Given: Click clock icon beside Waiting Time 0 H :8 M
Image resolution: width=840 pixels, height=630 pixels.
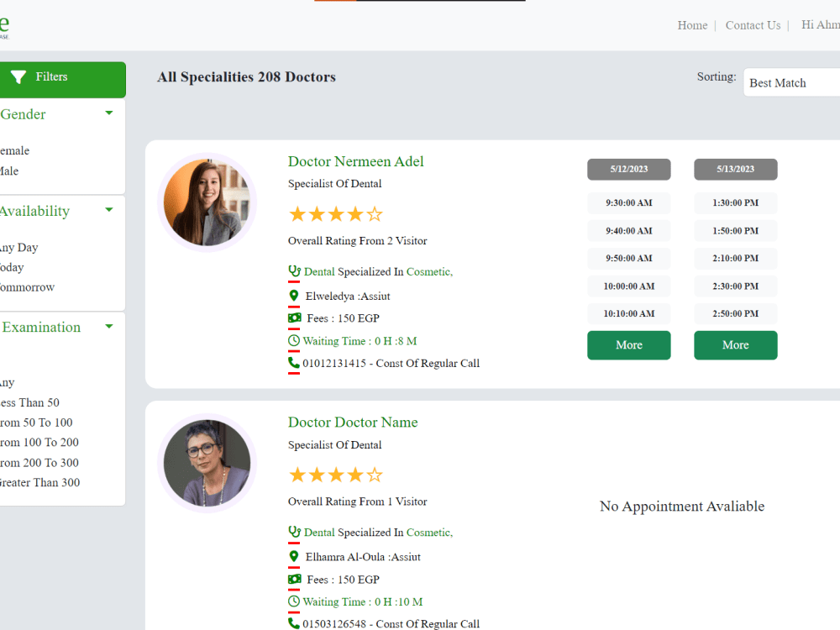Looking at the screenshot, I should pyautogui.click(x=293, y=341).
